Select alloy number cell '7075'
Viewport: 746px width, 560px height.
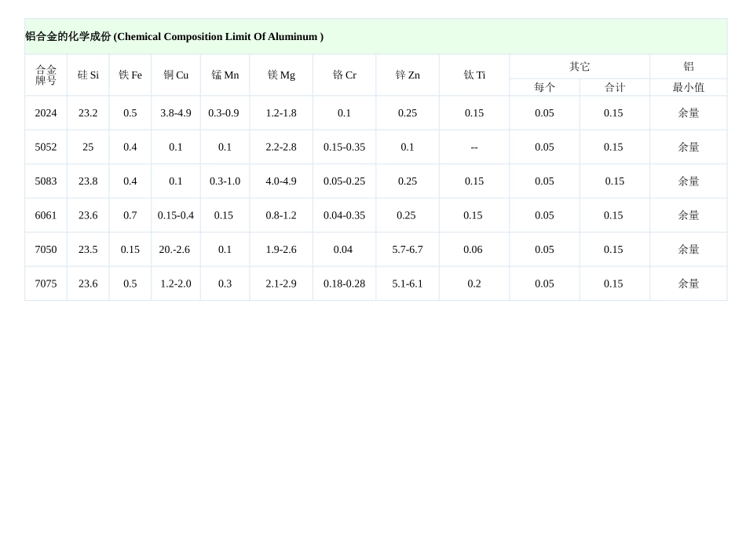point(46,284)
